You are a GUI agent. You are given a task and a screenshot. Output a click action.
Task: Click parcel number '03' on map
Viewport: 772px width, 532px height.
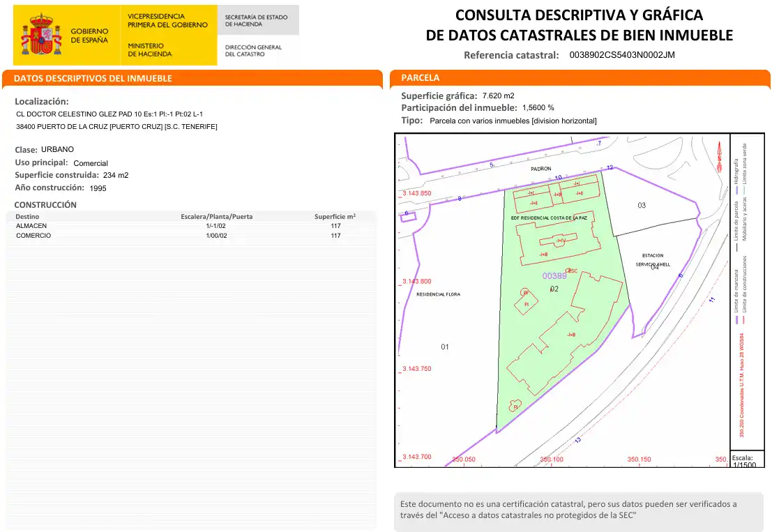click(642, 205)
